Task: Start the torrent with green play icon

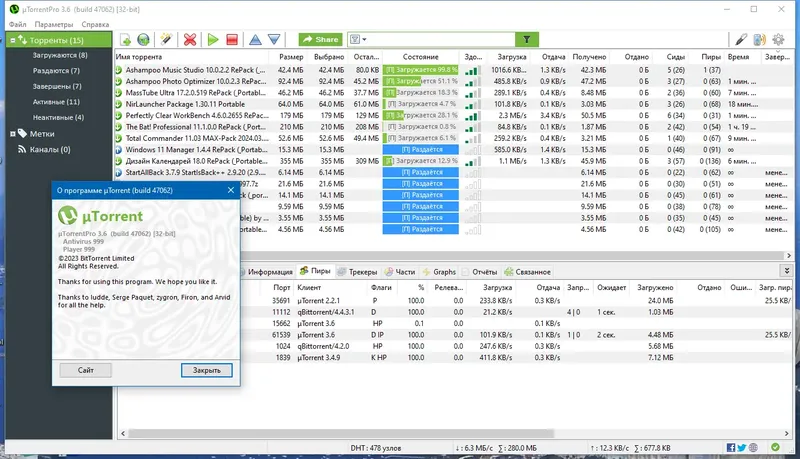Action: (213, 39)
